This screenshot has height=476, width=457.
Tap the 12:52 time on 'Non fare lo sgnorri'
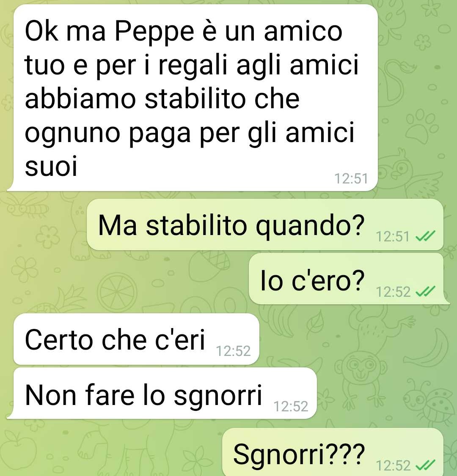[291, 406]
